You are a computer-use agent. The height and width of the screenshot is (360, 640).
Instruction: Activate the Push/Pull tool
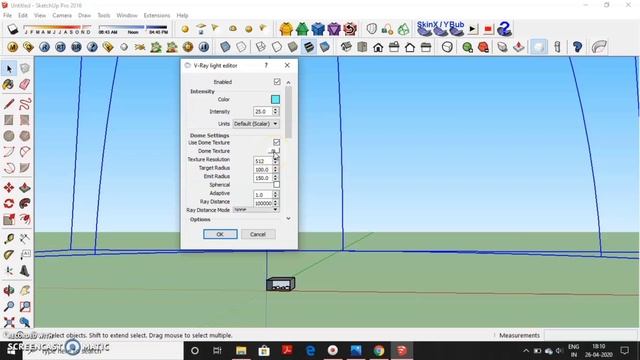coord(24,188)
